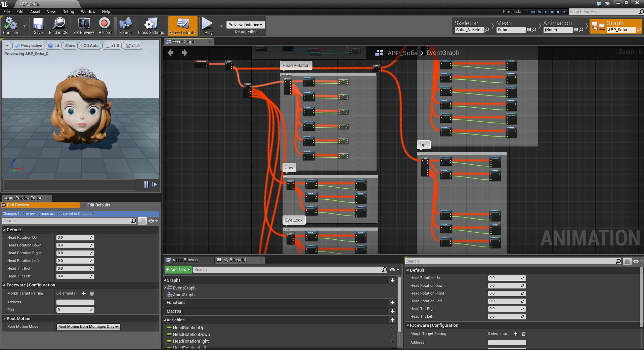644x350 pixels.
Task: Click Find in CB icon
Action: 58,26
